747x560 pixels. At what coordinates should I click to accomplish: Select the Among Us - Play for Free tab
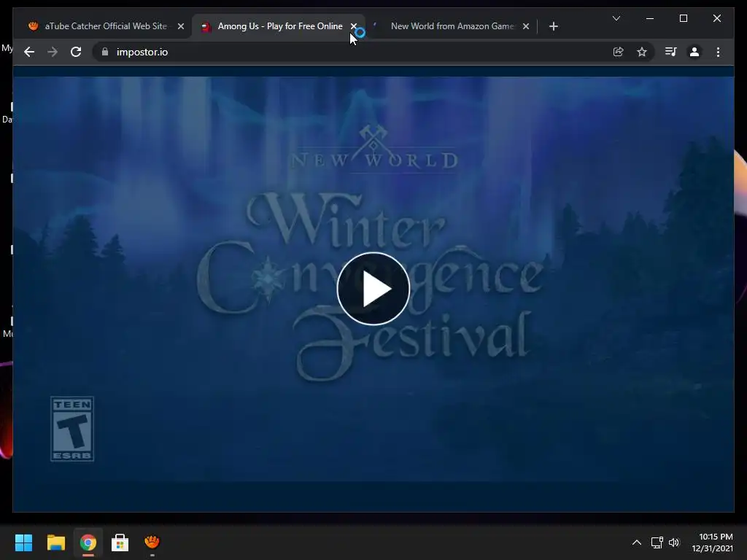tap(279, 26)
